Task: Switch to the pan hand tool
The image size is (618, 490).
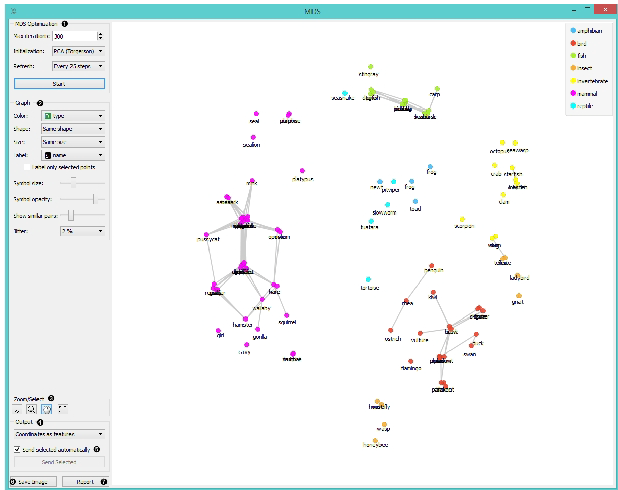Action: click(x=47, y=409)
